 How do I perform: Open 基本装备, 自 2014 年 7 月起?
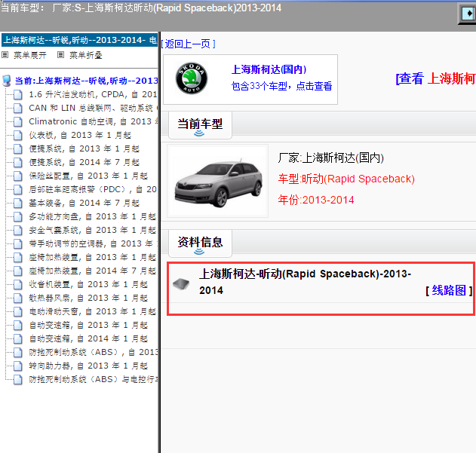coord(84,203)
